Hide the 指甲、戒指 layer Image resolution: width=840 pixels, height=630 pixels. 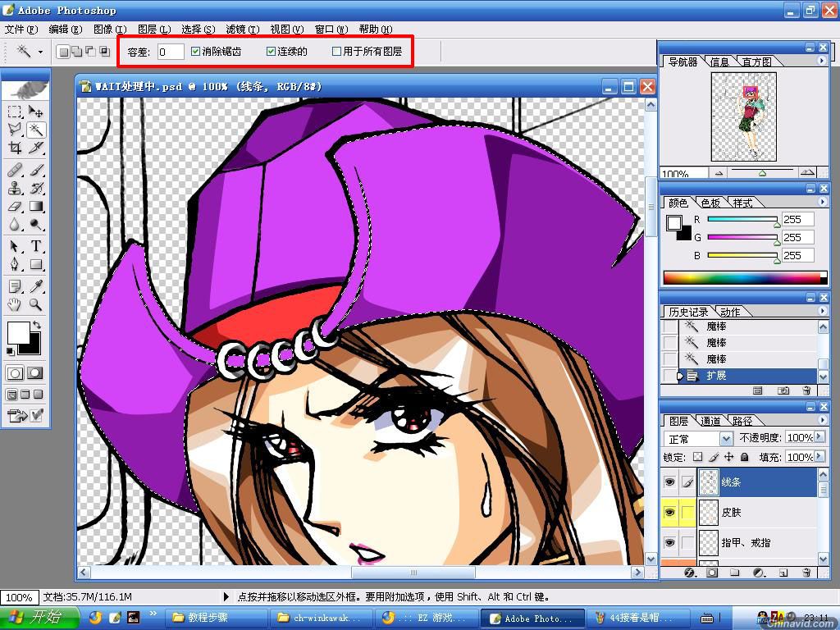669,542
